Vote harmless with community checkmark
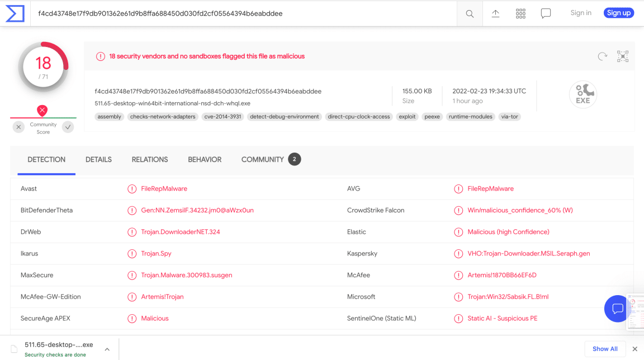 click(x=68, y=127)
